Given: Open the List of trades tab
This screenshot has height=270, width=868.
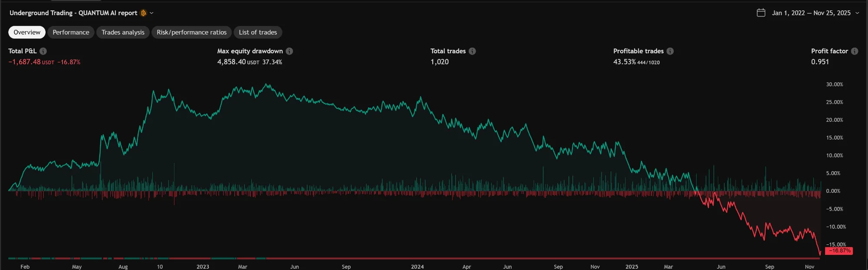Looking at the screenshot, I should tap(258, 33).
